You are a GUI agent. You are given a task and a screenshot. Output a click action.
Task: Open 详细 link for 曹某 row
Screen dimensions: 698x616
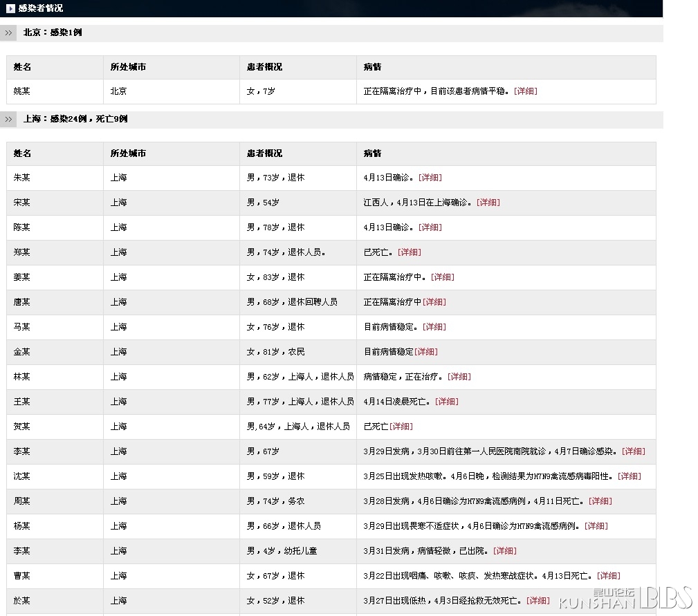tap(609, 576)
